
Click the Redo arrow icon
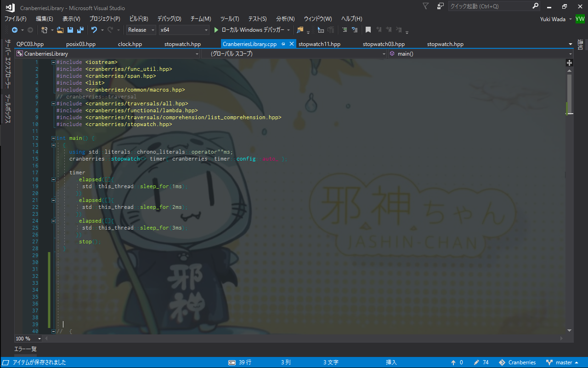[110, 30]
